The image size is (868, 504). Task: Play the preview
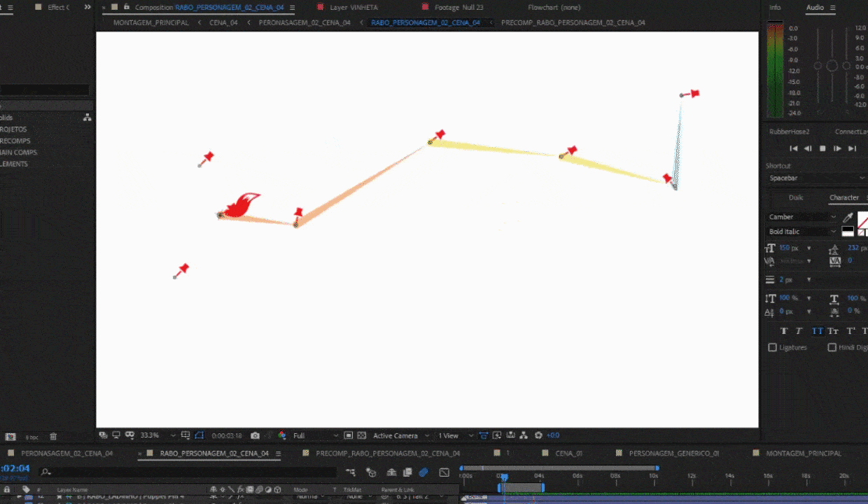[x=837, y=148]
